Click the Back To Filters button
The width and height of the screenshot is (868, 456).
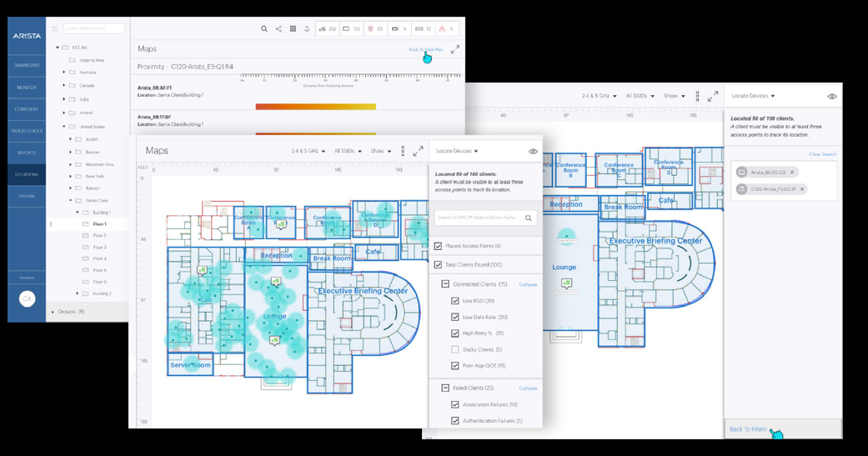[x=749, y=429]
